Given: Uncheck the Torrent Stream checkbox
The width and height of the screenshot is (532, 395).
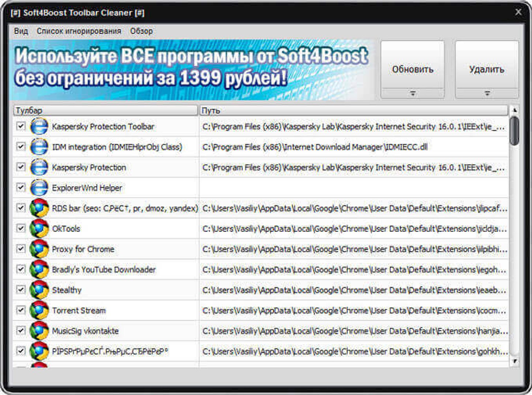Looking at the screenshot, I should pos(21,311).
